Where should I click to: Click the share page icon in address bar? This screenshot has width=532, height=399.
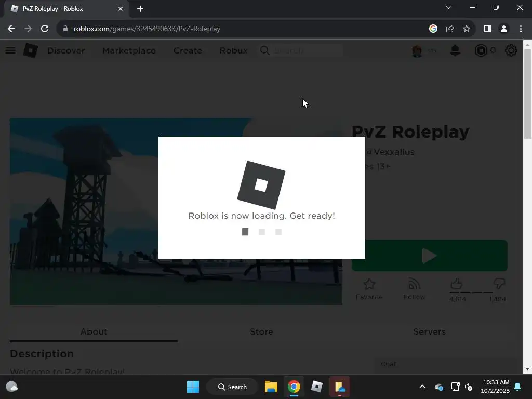click(x=450, y=29)
